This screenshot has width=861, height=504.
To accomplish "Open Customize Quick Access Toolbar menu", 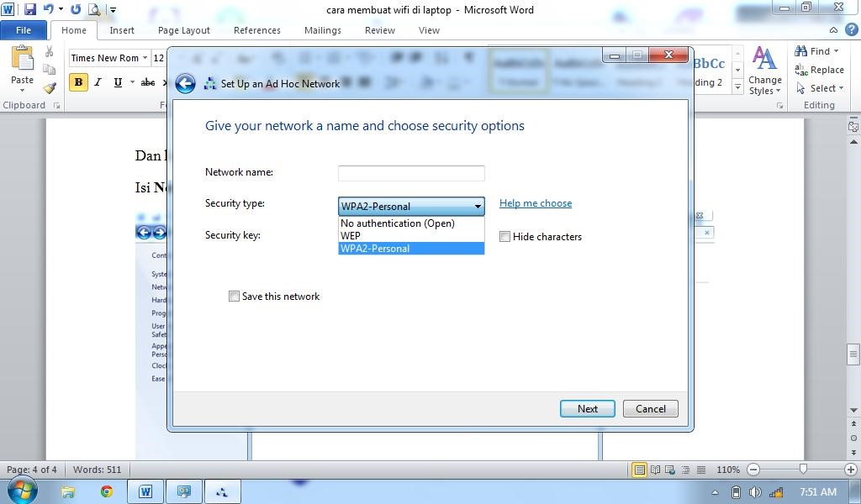I will [113, 9].
